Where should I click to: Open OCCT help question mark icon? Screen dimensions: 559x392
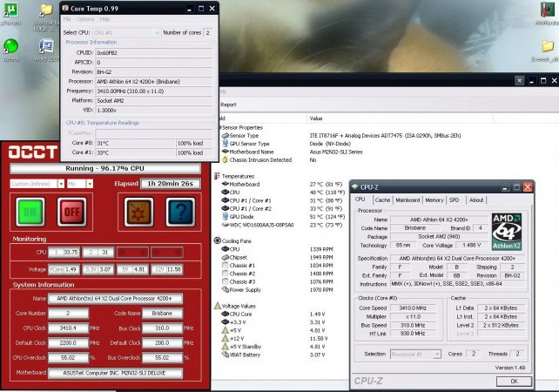[180, 213]
